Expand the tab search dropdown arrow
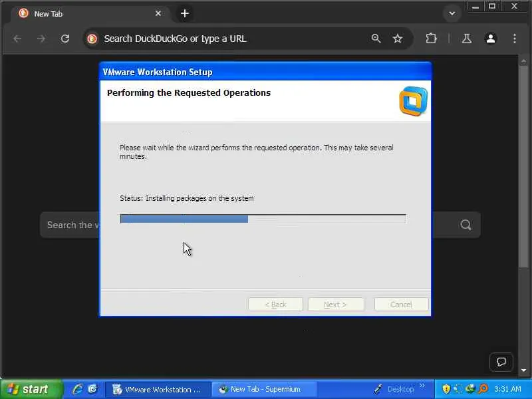 [452, 13]
